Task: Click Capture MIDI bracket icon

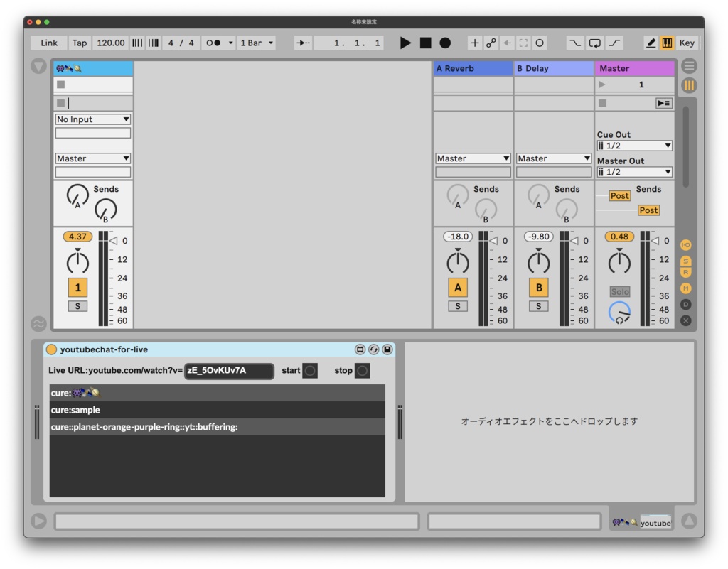Action: [523, 43]
